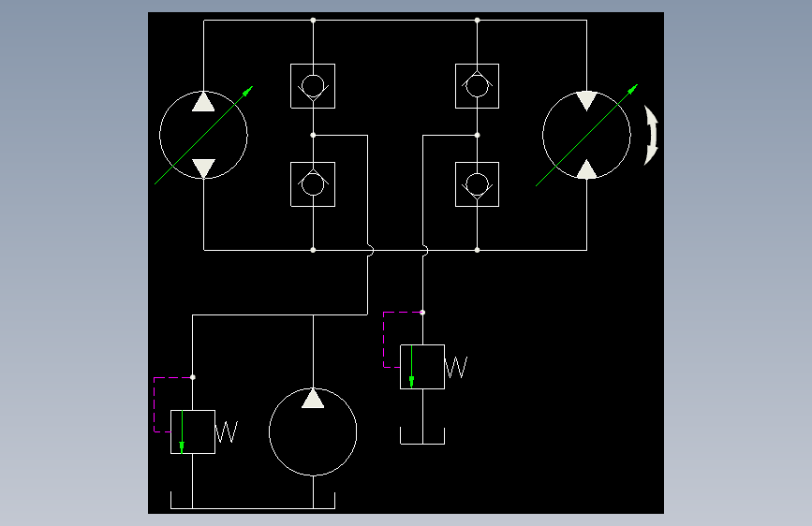Click the junction node between left check valves
Viewport: 812px width, 526px height.
(x=313, y=135)
